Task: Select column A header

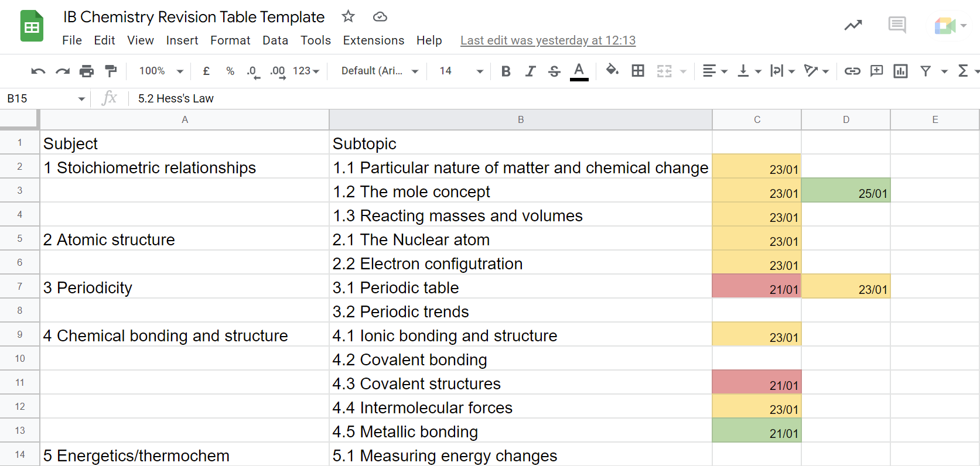Action: (x=185, y=119)
